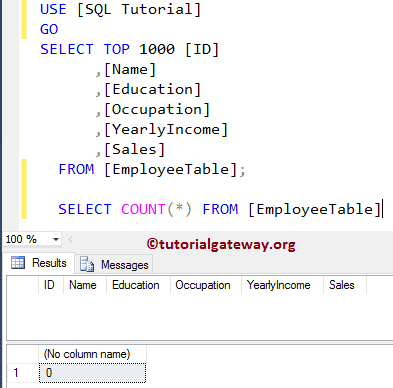Click [EmployeeTable]; in the first FROM clause
Viewport: 393px width, 388px height.
[175, 170]
